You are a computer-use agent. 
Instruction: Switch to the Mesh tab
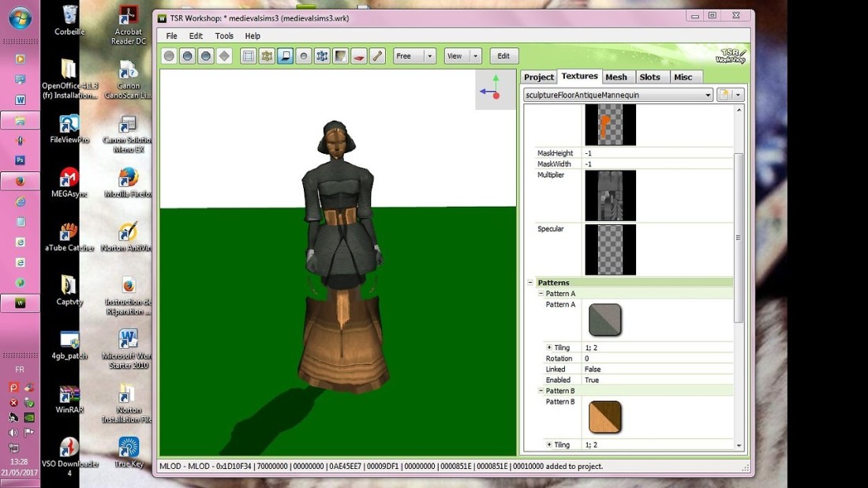coord(616,77)
